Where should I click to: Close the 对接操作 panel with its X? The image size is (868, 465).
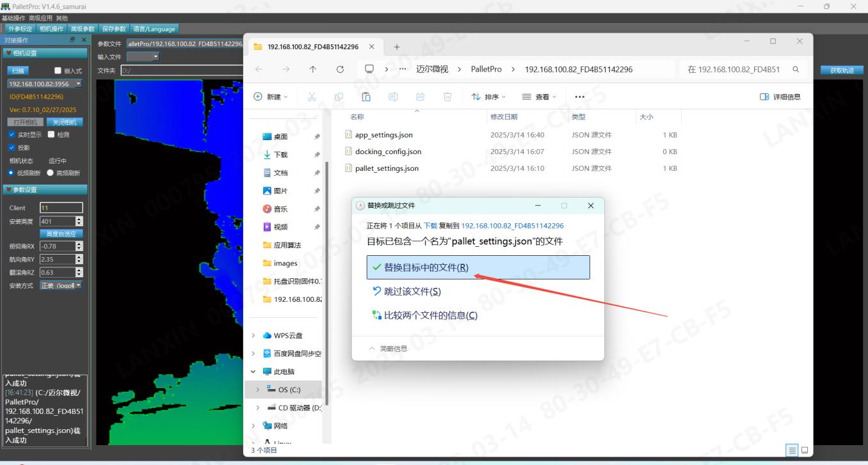[84, 40]
